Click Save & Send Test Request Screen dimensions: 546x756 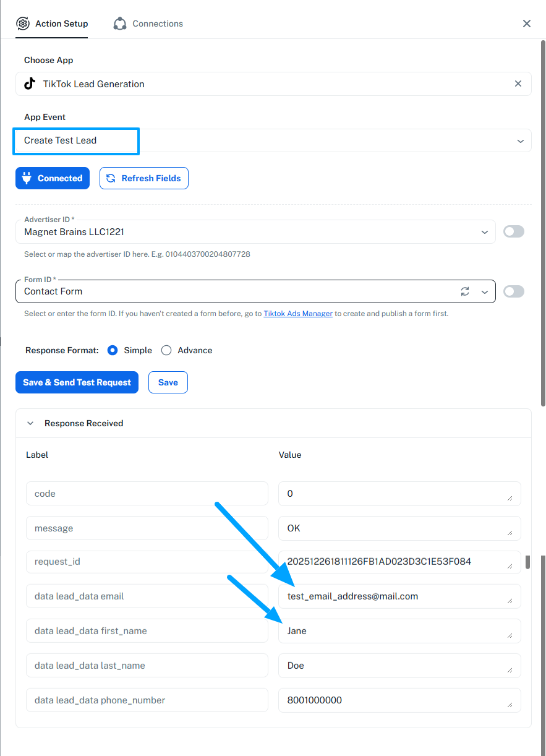click(x=77, y=382)
